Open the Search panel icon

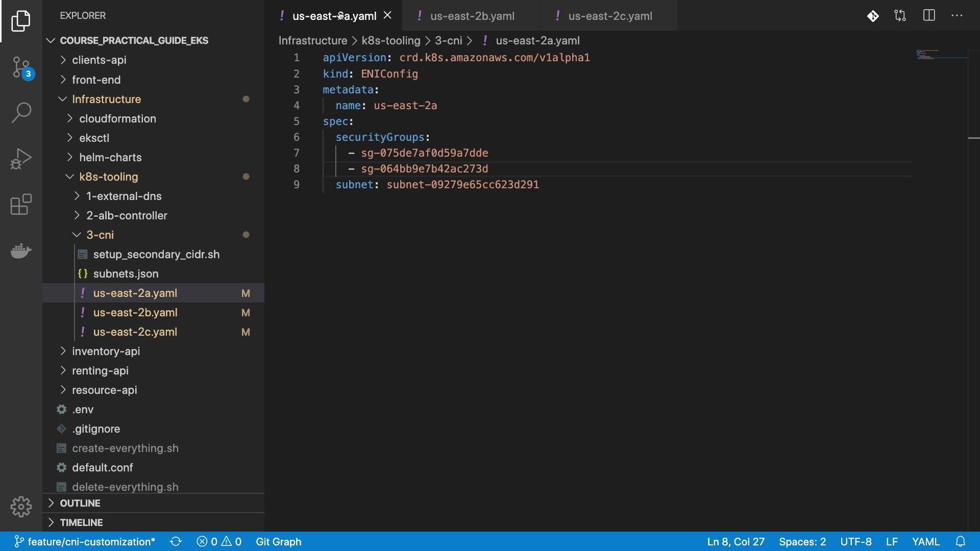[21, 113]
